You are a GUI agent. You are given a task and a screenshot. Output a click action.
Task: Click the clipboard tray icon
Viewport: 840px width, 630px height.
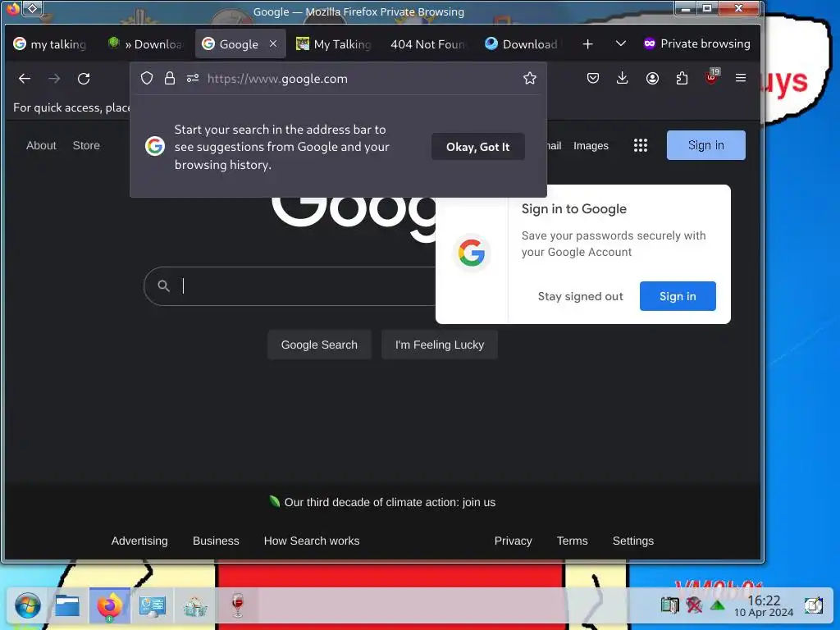[669, 605]
